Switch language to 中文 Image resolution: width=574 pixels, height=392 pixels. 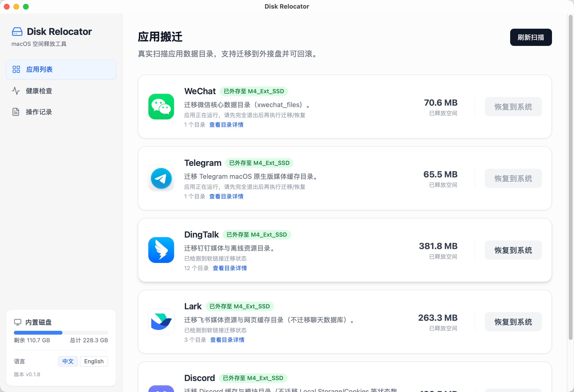coord(68,361)
